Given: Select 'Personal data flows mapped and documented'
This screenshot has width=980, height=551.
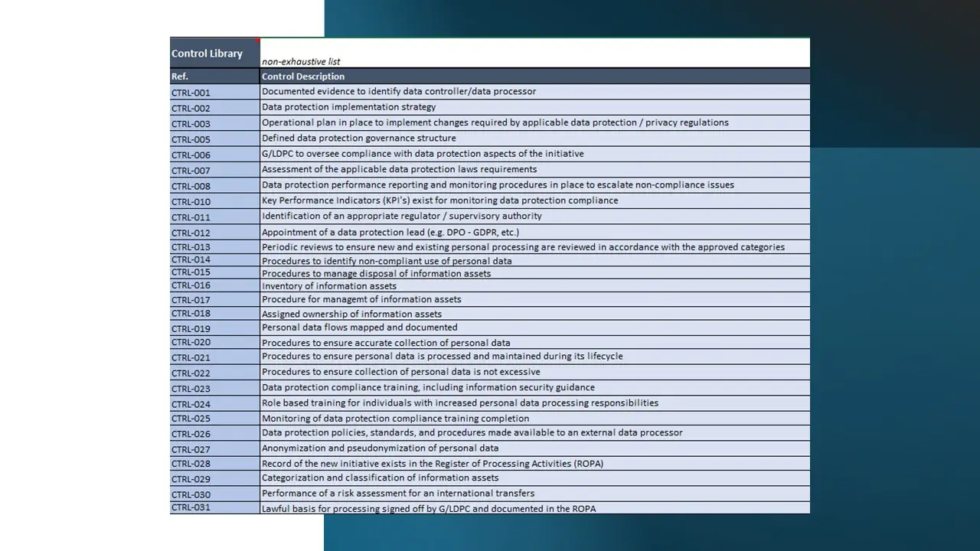Looking at the screenshot, I should point(360,328).
